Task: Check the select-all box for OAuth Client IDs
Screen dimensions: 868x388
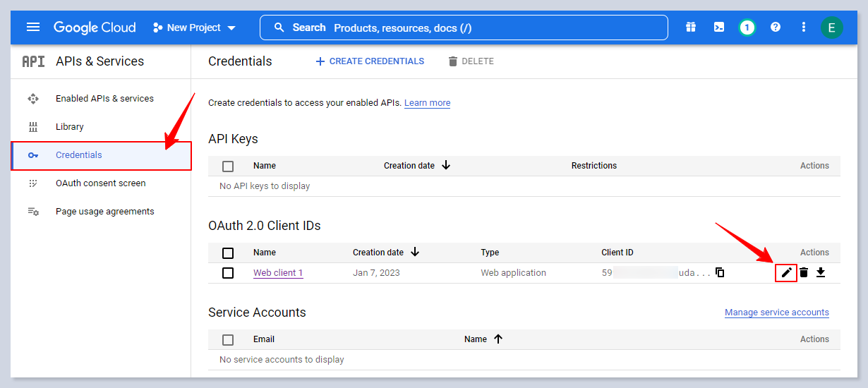Action: tap(228, 253)
